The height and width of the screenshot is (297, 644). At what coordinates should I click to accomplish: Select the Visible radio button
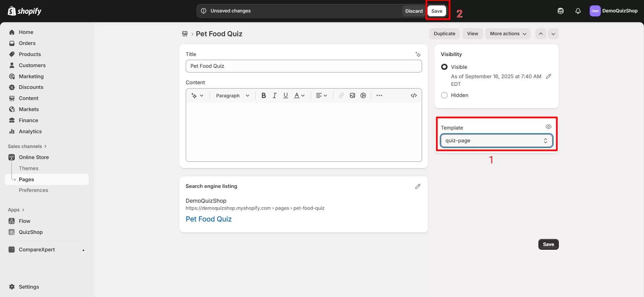(445, 67)
